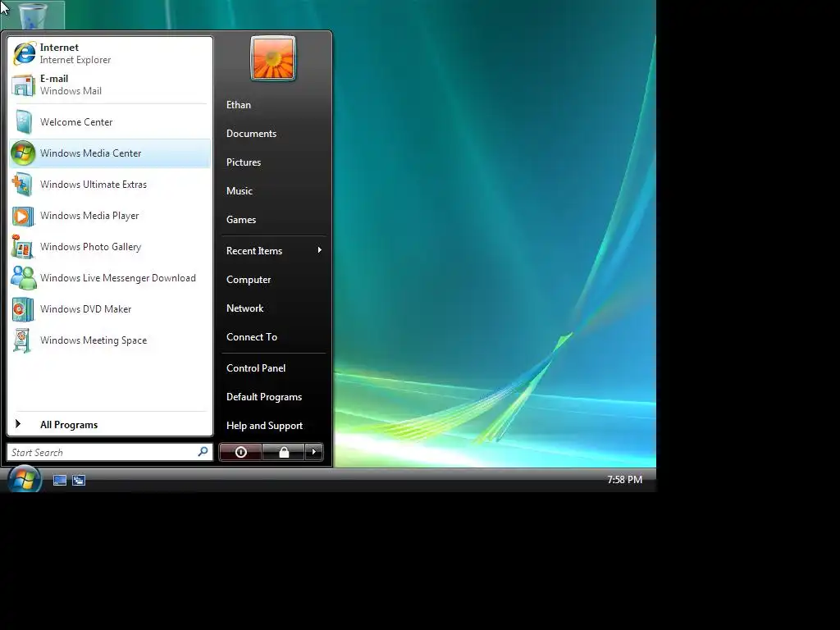Viewport: 840px width, 630px height.
Task: Click Switch between windows quick launch icon
Action: point(79,481)
